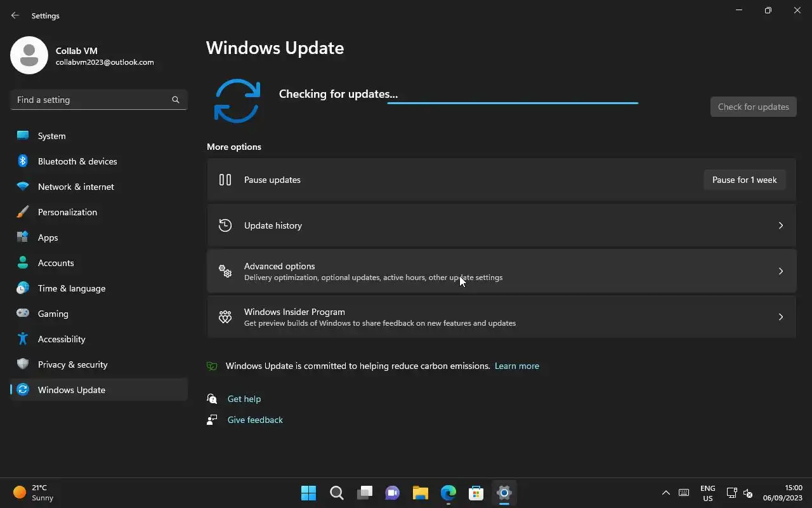Image resolution: width=812 pixels, height=508 pixels.
Task: Open the Chat app on the taskbar
Action: pyautogui.click(x=393, y=493)
